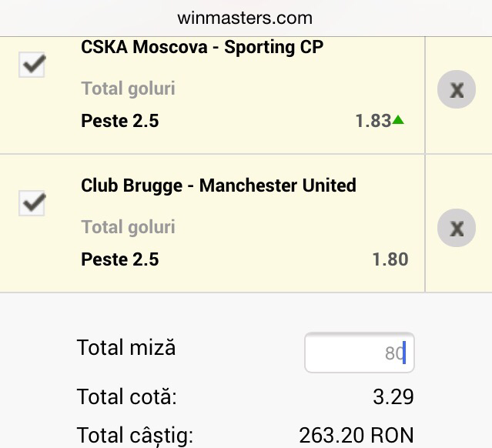The width and height of the screenshot is (492, 448).
Task: Uncheck the CSKA Moscova - Sporting CP selection
Action: [x=32, y=65]
